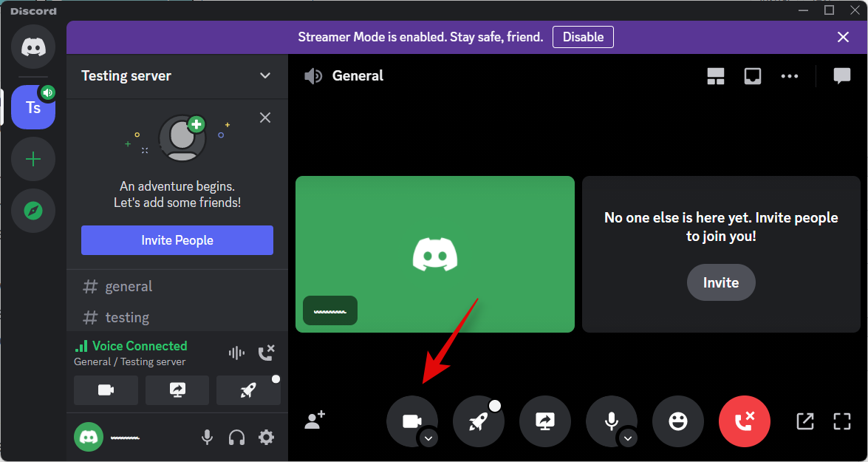The image size is (868, 462).
Task: Expand the Testing server dropdown menu
Action: [265, 76]
